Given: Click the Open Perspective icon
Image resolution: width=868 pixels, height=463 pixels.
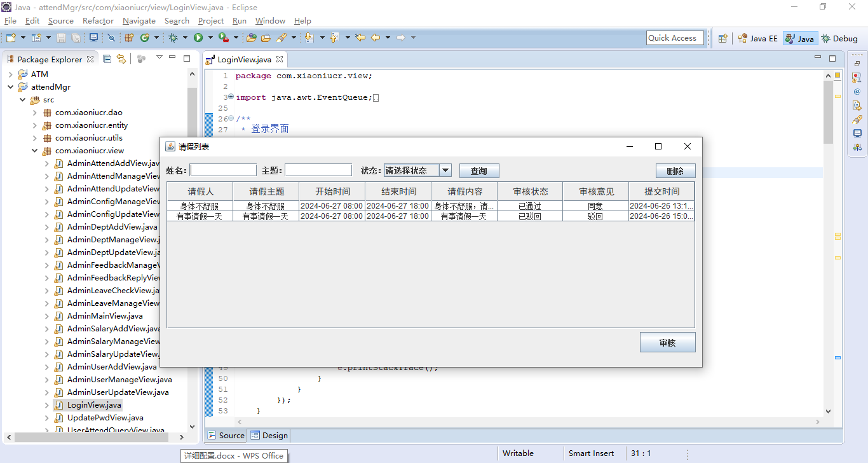Looking at the screenshot, I should pos(722,38).
